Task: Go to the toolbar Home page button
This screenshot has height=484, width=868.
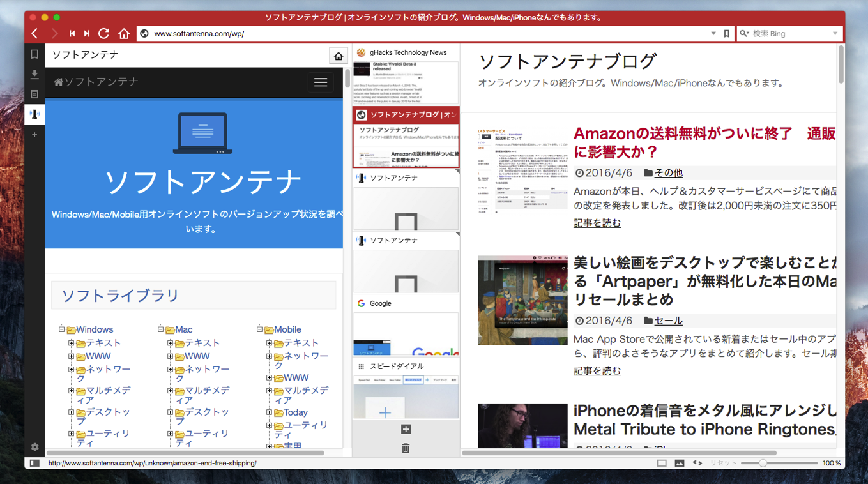Action: (124, 33)
